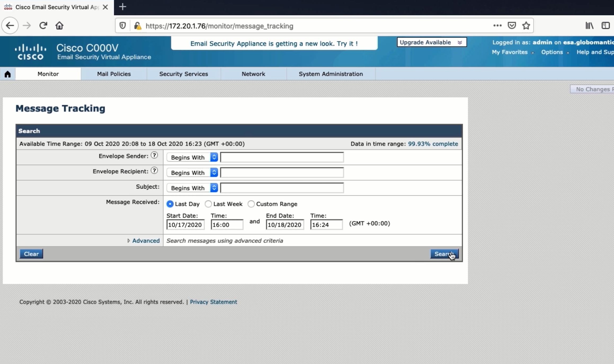Image resolution: width=614 pixels, height=364 pixels.
Task: Click the Search button
Action: pos(444,254)
